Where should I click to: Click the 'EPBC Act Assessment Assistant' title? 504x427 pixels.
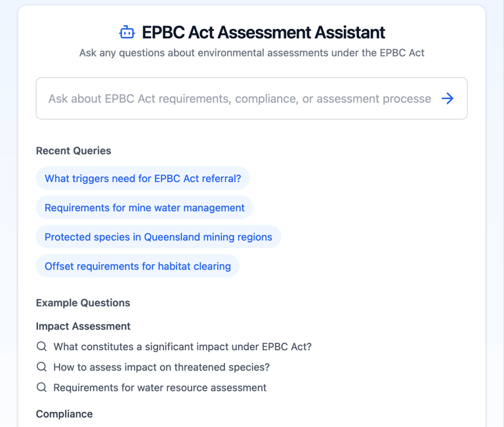263,32
